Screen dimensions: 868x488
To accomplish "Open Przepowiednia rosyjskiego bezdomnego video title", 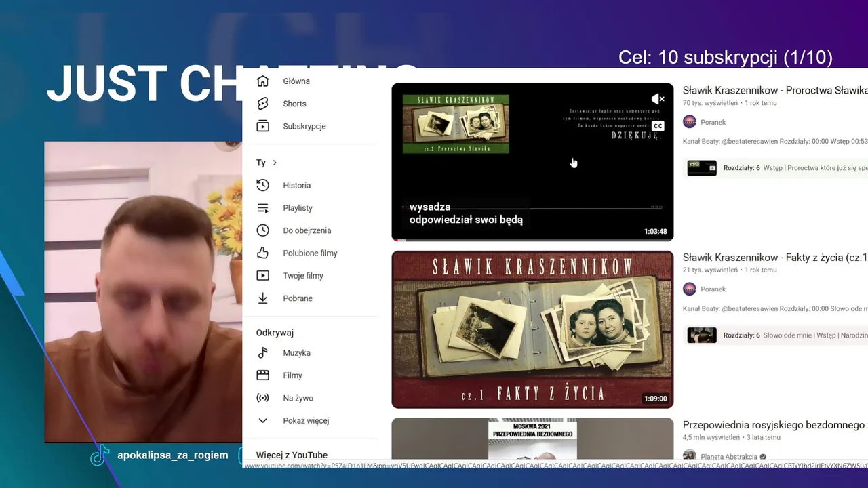I will click(x=775, y=425).
